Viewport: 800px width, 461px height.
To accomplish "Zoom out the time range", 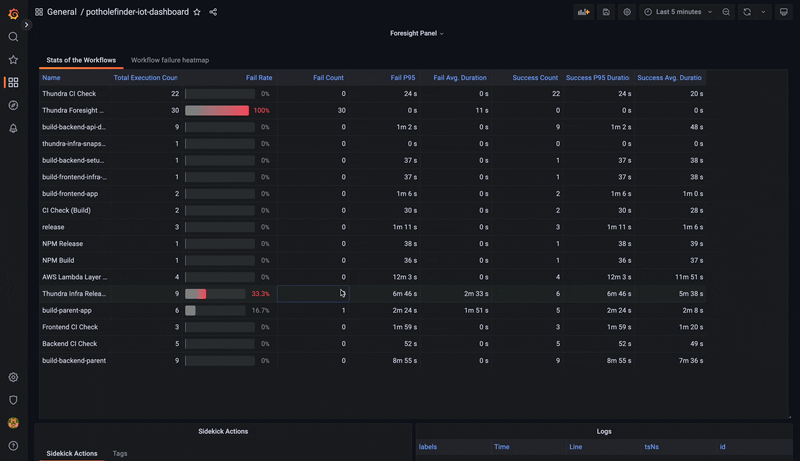I will click(726, 12).
